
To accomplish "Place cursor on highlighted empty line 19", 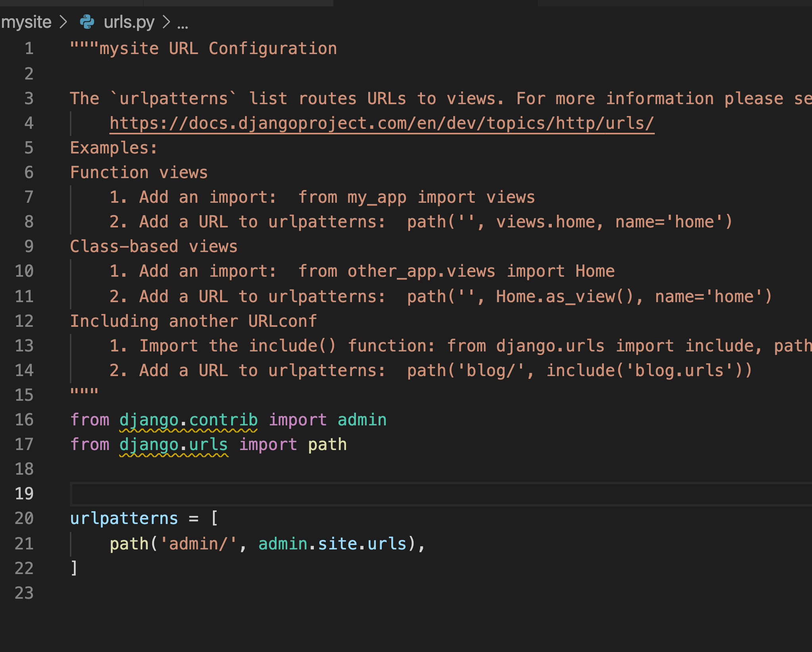I will tap(397, 493).
